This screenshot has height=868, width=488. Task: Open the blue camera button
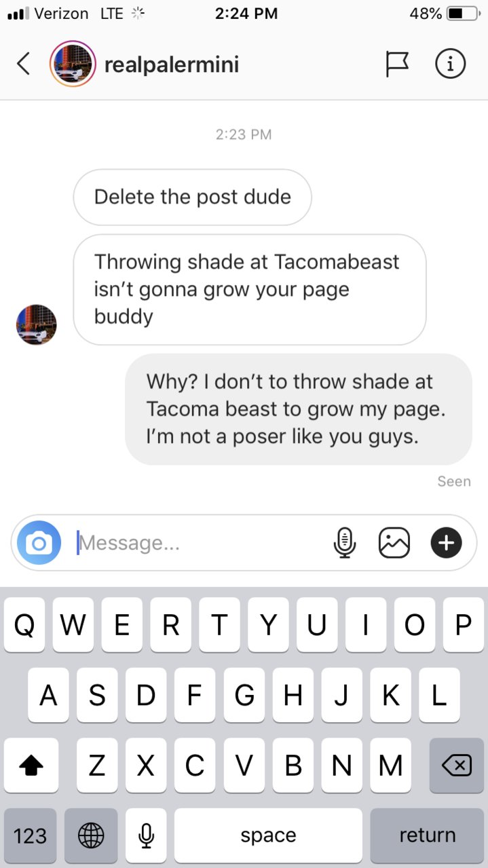click(x=39, y=543)
